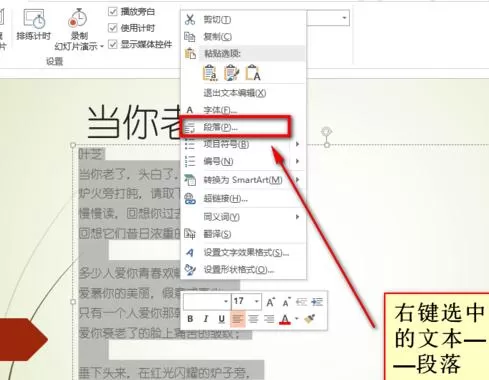Click the Translate (翻译) icon
The height and width of the screenshot is (380, 489).
(190, 234)
